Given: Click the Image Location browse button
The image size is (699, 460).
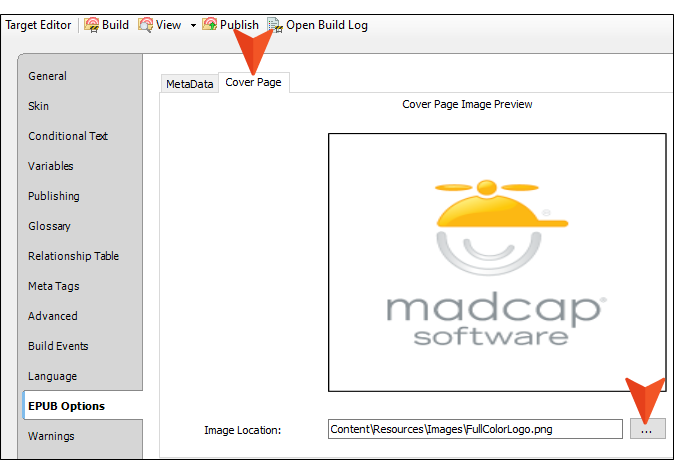Looking at the screenshot, I should point(647,429).
